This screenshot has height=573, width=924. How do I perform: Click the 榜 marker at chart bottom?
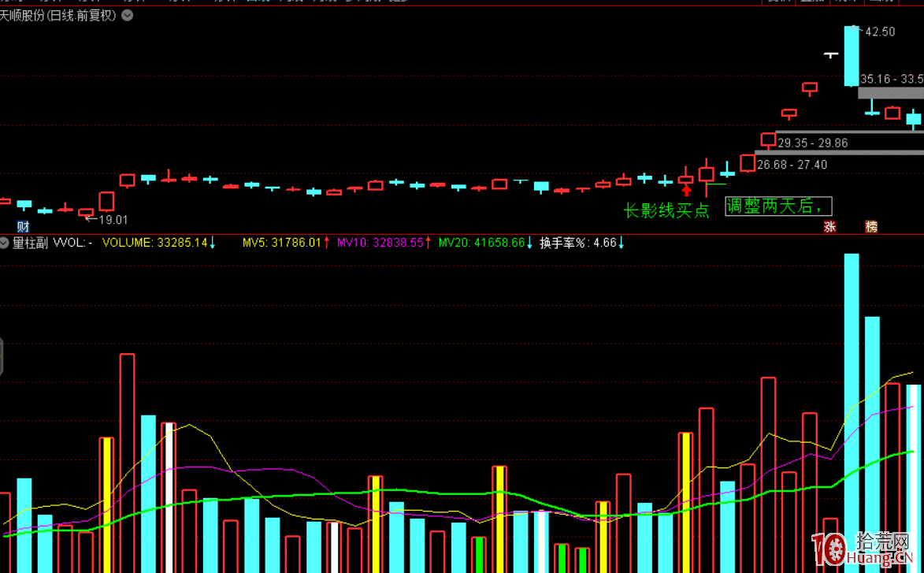[x=871, y=226]
